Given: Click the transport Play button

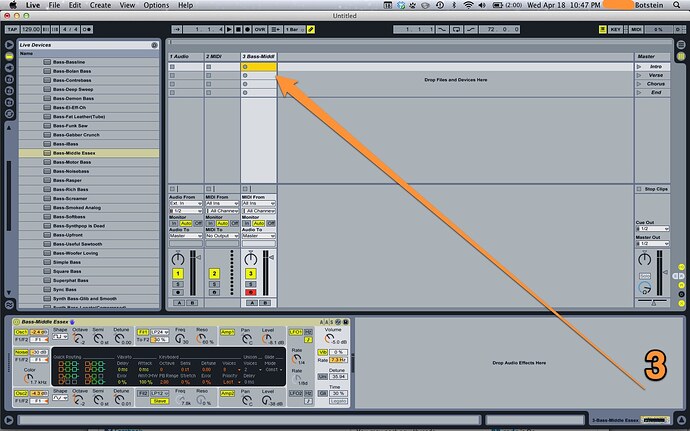Looking at the screenshot, I should point(229,29).
